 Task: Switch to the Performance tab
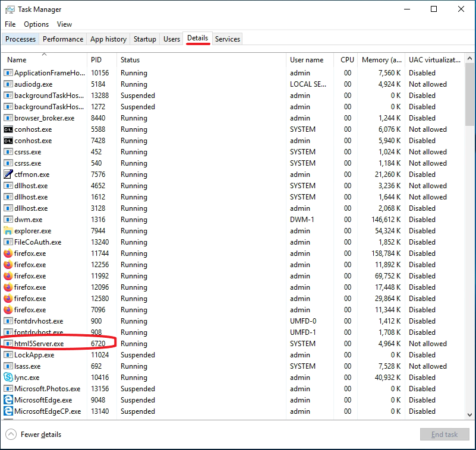(63, 39)
